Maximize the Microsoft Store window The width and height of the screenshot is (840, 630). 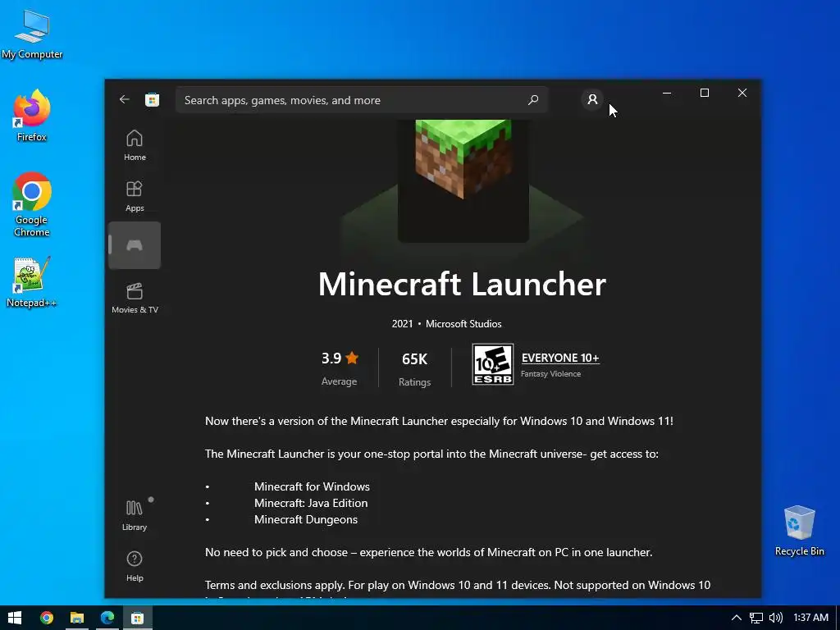point(705,93)
